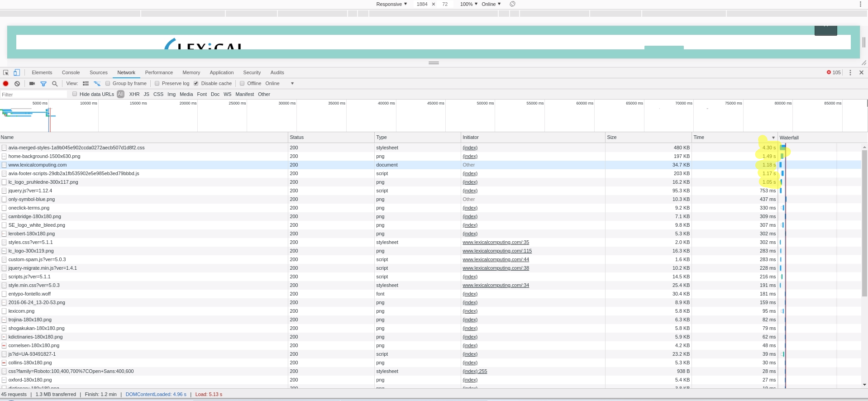Open the Responsive device dropdown
The image size is (868, 401).
click(x=391, y=4)
